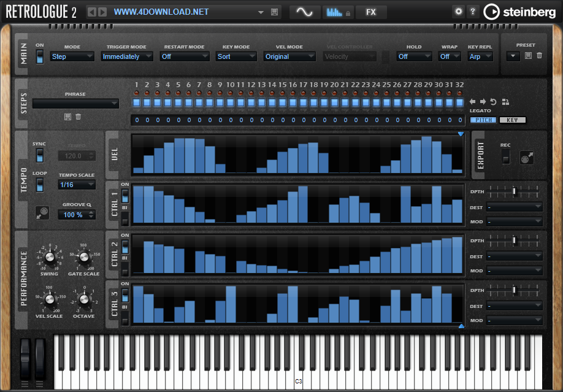Open the WRAP dropdown
This screenshot has height=392, width=563.
pyautogui.click(x=450, y=56)
